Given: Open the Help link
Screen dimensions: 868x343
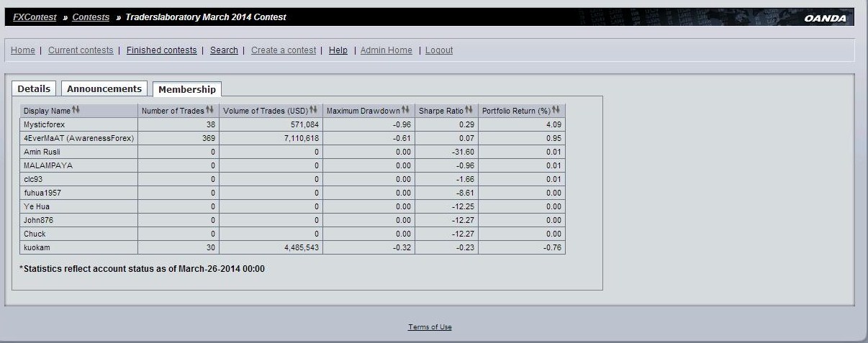Looking at the screenshot, I should [x=338, y=50].
